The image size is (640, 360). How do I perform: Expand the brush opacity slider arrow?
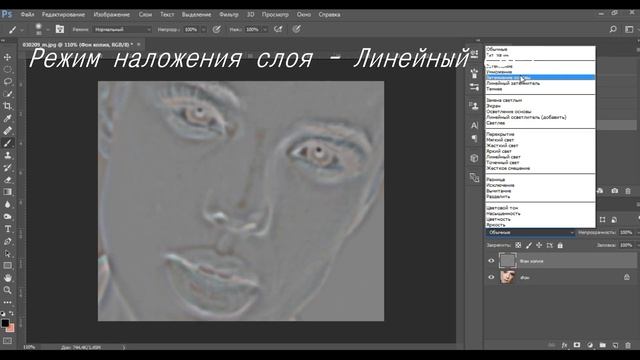click(204, 29)
